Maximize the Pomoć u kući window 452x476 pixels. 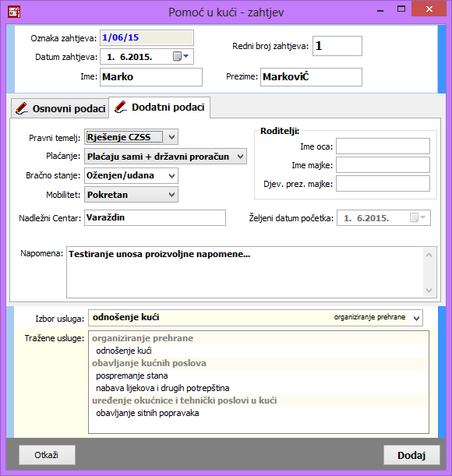pos(401,9)
